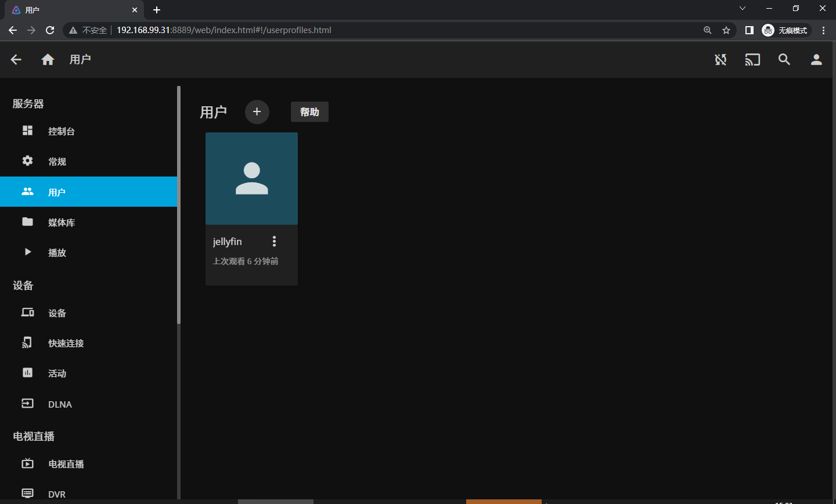Bookmark this page with star icon
The width and height of the screenshot is (836, 504).
pos(726,30)
